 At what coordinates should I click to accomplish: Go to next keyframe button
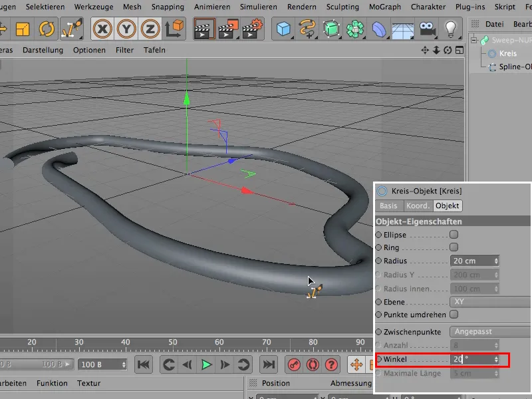243,364
